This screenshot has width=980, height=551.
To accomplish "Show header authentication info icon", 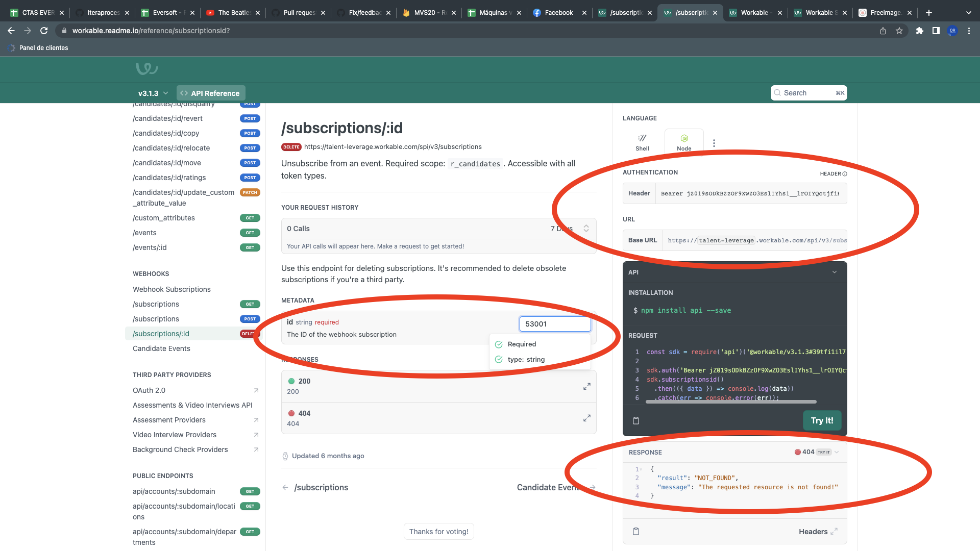I will (845, 174).
